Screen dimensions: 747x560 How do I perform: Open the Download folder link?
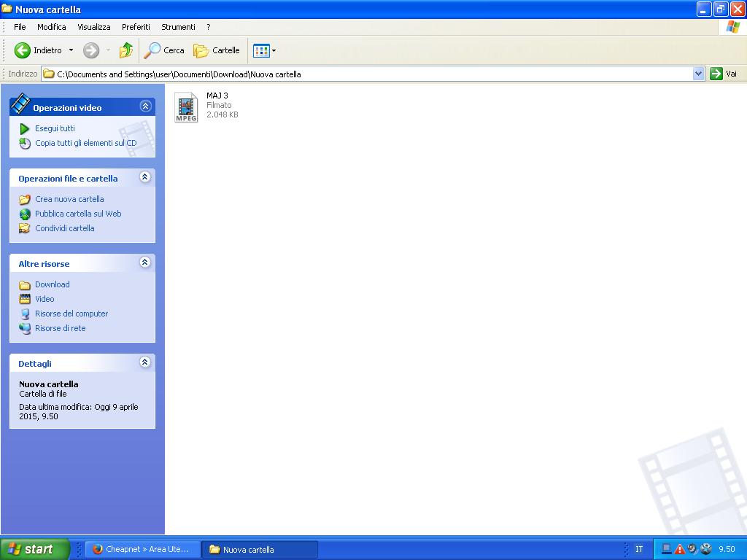(53, 284)
